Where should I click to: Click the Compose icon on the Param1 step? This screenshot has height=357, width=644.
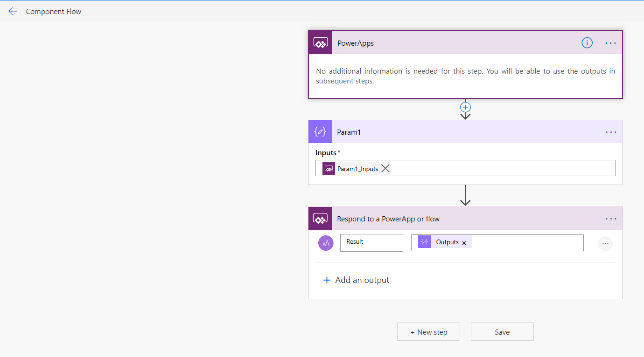pos(320,131)
